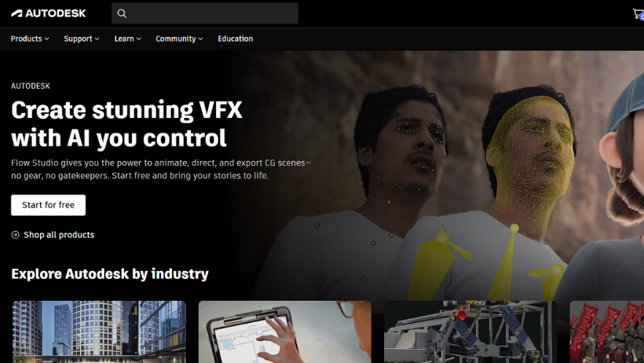644x363 pixels.
Task: Click the Explore Autodesk by industry heading
Action: tap(110, 273)
